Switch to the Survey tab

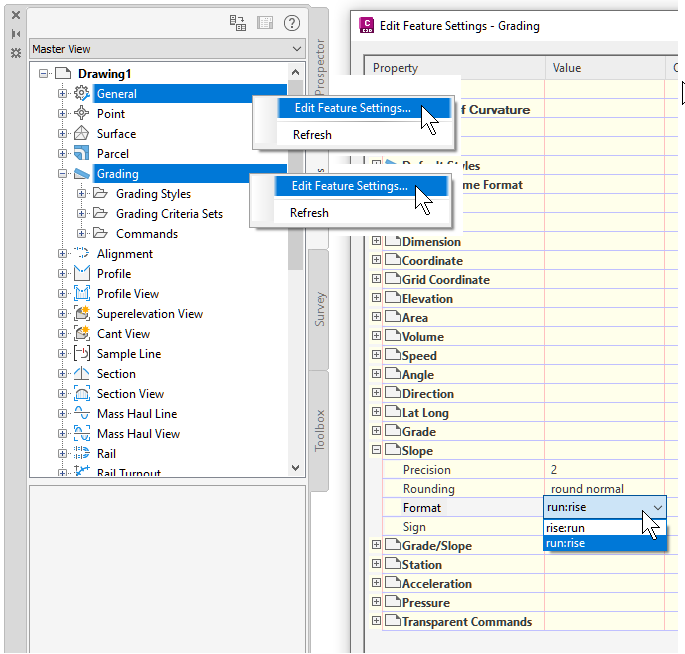click(319, 309)
